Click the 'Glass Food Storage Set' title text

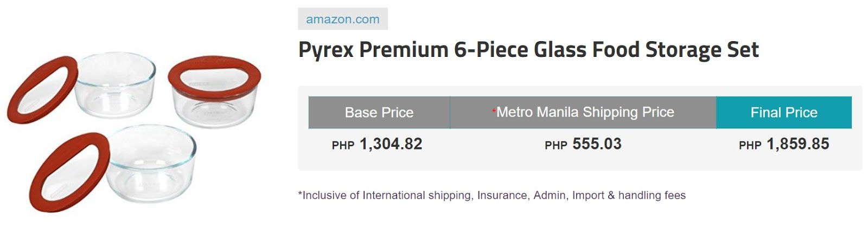646,50
